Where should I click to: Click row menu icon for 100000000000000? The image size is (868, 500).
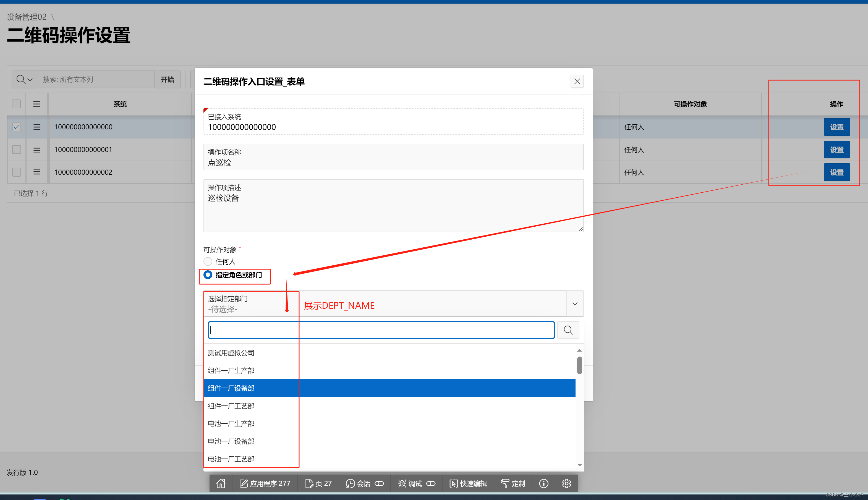click(x=37, y=127)
